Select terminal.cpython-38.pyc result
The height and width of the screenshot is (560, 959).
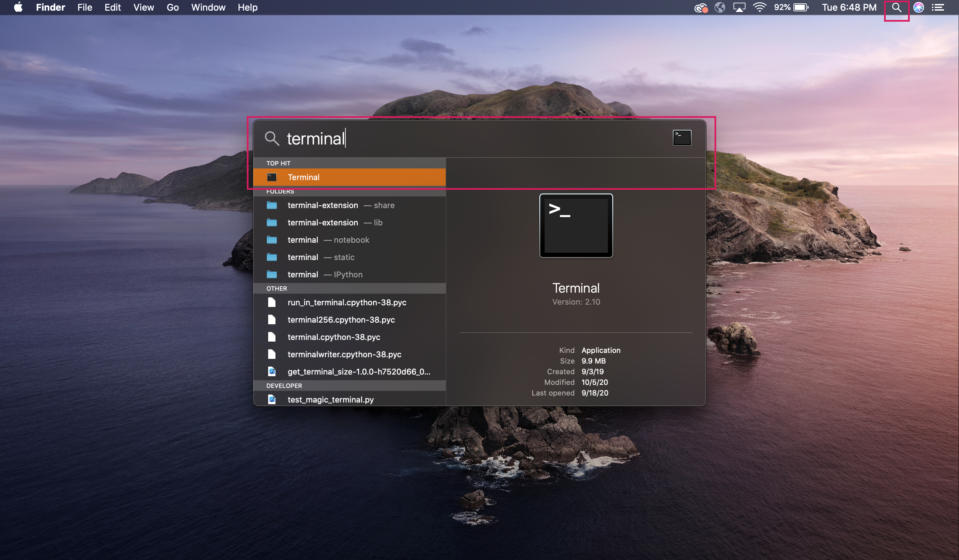(x=349, y=337)
